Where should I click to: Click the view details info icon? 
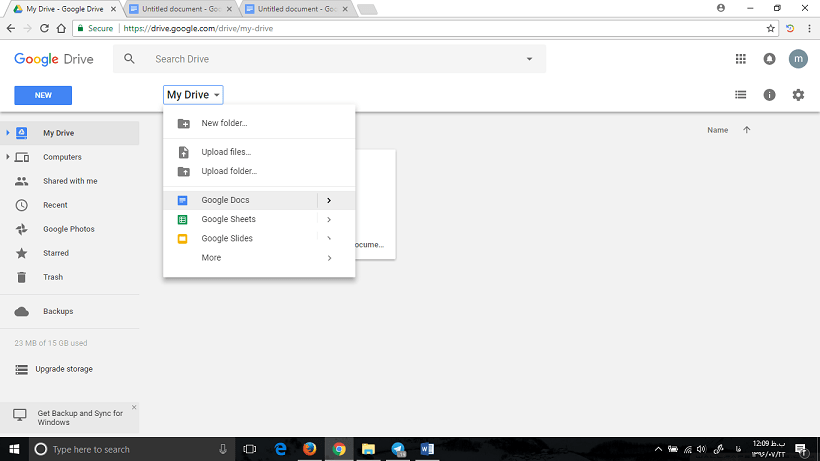click(x=769, y=95)
